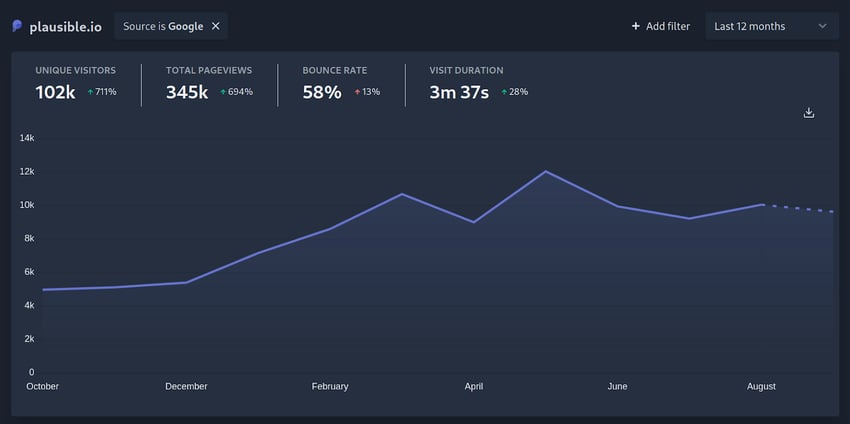Select the Visit Duration metric
This screenshot has width=850, height=424.
pyautogui.click(x=479, y=85)
